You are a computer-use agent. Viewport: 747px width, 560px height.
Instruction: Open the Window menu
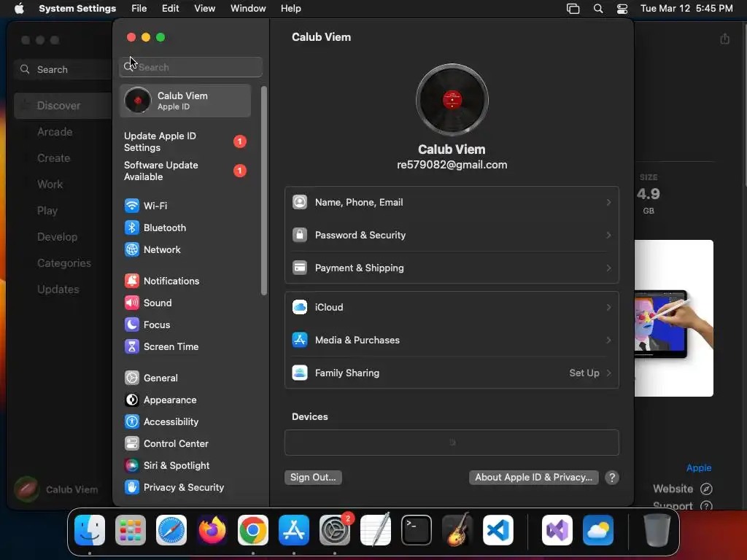[248, 9]
